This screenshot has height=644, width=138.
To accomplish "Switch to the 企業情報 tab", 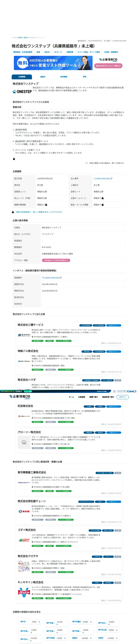I will coord(22,77).
